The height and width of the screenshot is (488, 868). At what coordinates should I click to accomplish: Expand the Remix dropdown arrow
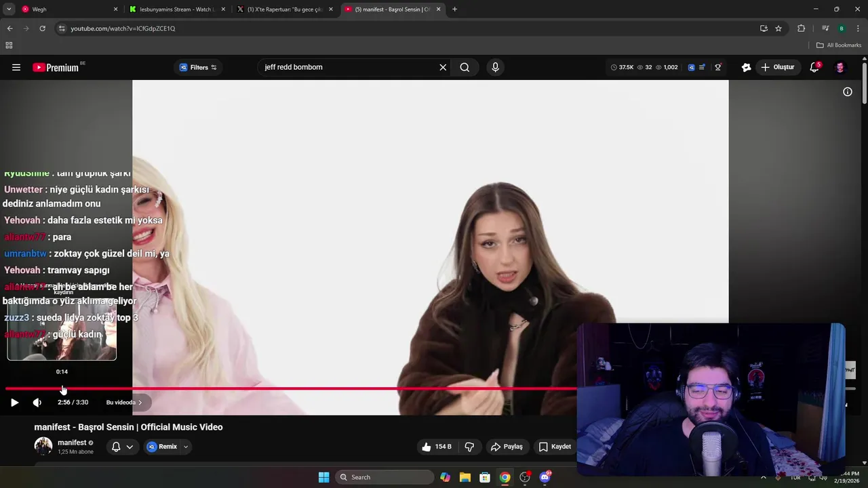[x=185, y=447]
